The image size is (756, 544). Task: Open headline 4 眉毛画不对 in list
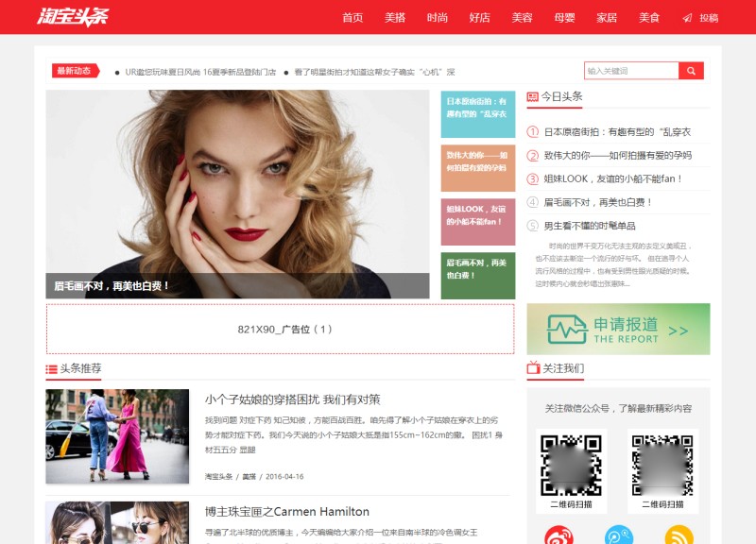(x=598, y=202)
